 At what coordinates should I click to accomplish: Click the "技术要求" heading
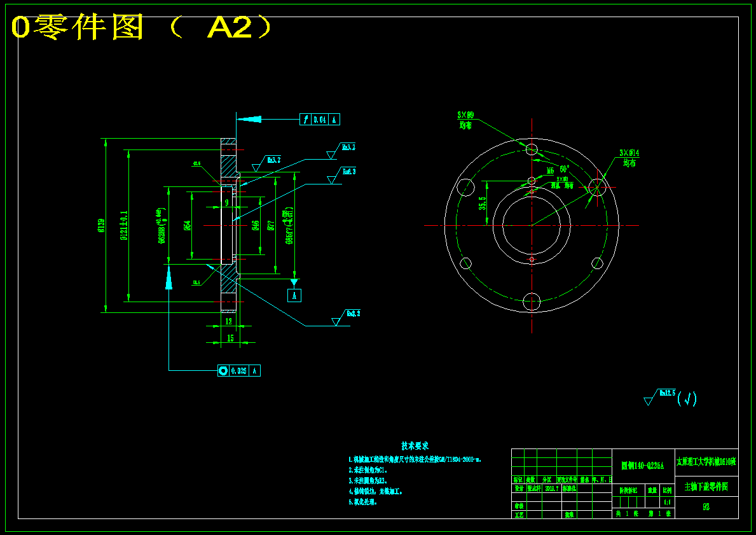click(415, 446)
